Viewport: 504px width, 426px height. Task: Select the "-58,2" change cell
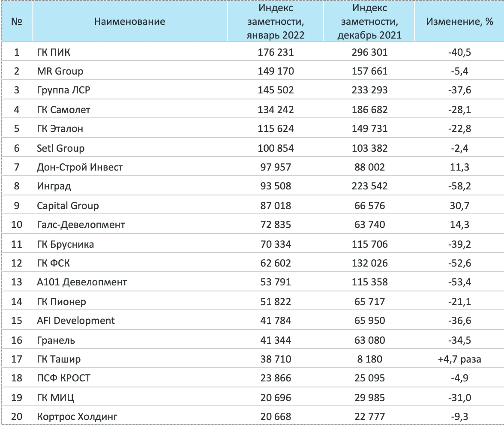tap(459, 186)
